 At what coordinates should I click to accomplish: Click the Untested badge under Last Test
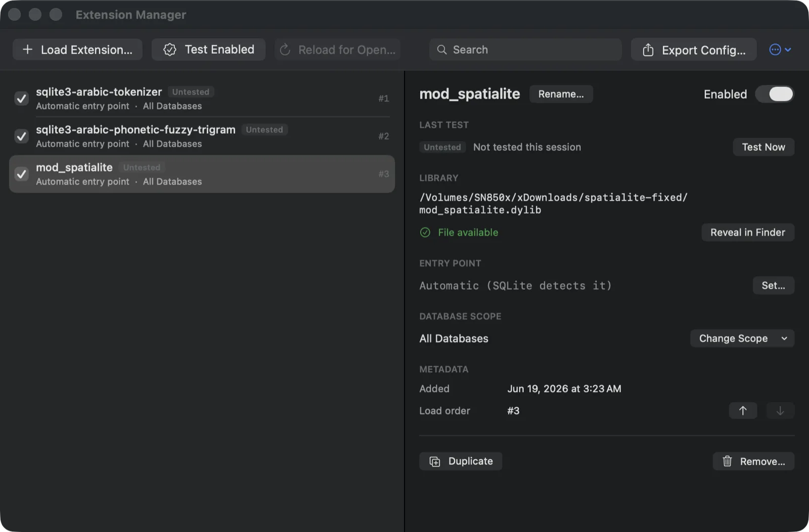442,147
